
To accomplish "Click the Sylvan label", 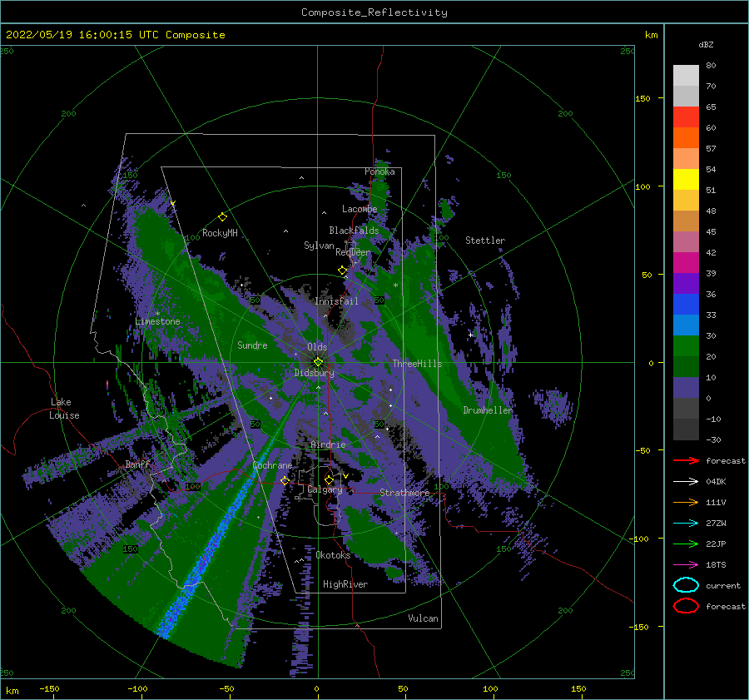I will pyautogui.click(x=319, y=246).
